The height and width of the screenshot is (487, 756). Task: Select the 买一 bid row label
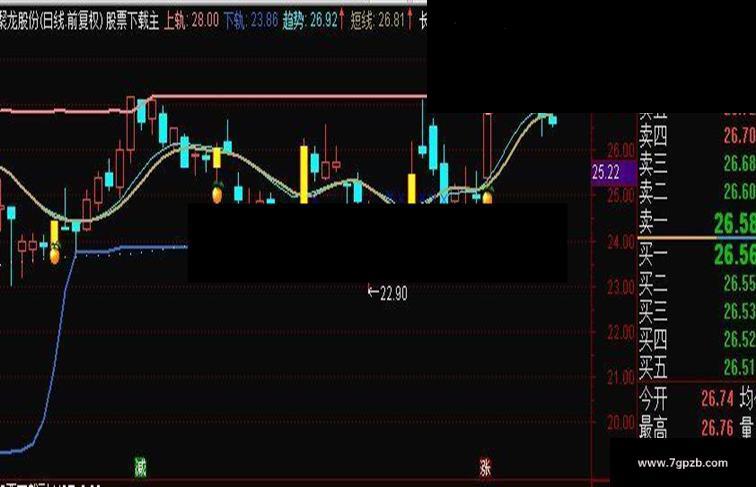tap(653, 254)
